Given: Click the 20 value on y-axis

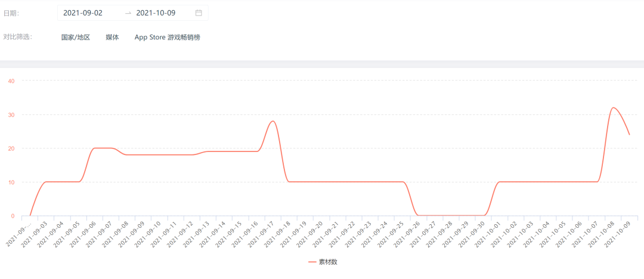Looking at the screenshot, I should pos(11,148).
